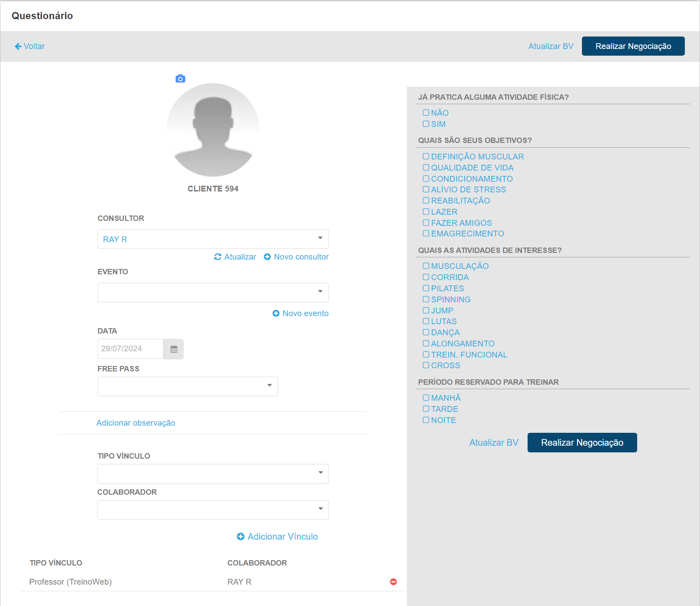Select the NOITE training period checkbox
Image resolution: width=700 pixels, height=606 pixels.
(426, 420)
